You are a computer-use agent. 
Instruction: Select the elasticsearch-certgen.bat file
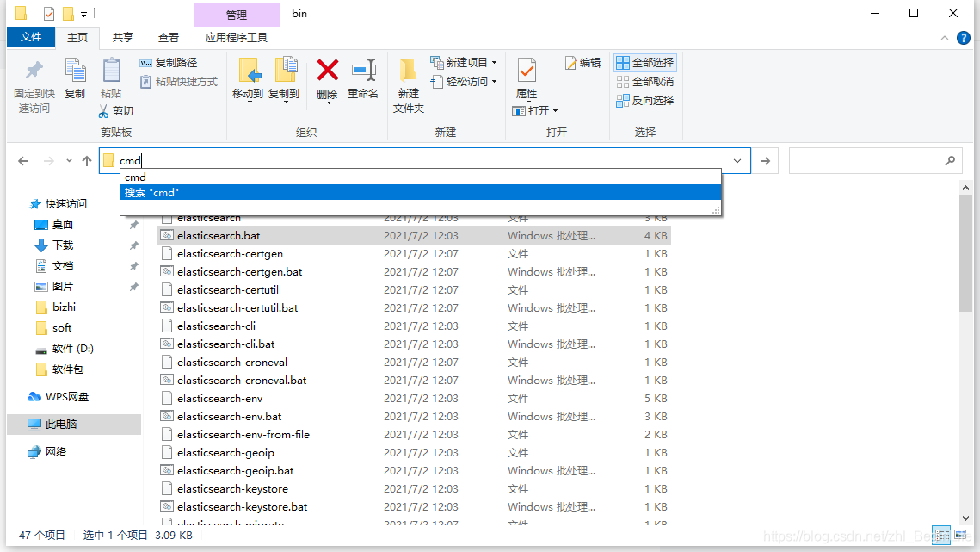pyautogui.click(x=414, y=272)
